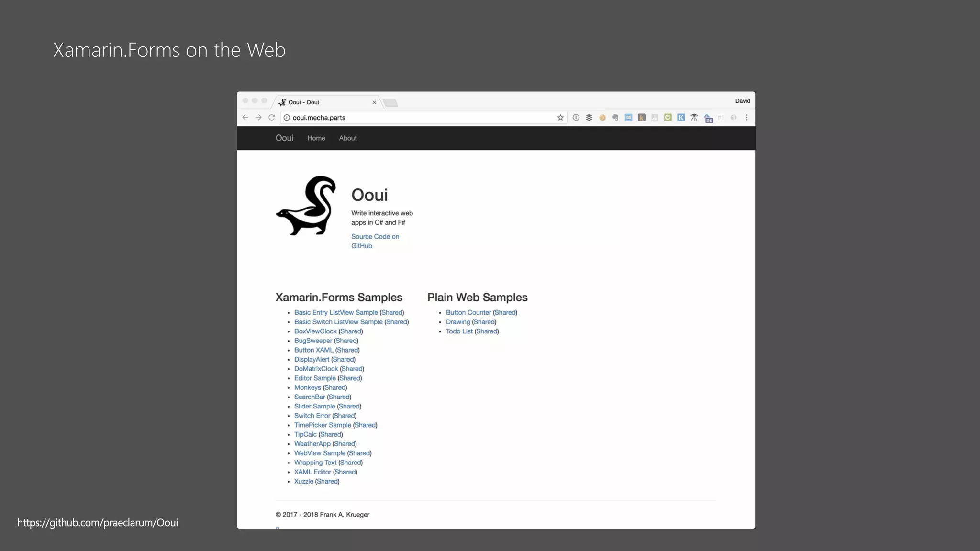Click the green download-arrow extension icon

coord(668,118)
